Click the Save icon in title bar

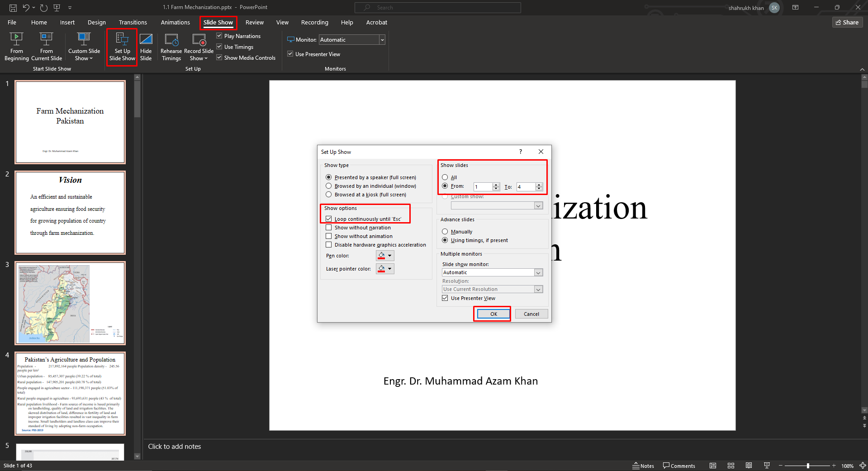click(13, 8)
